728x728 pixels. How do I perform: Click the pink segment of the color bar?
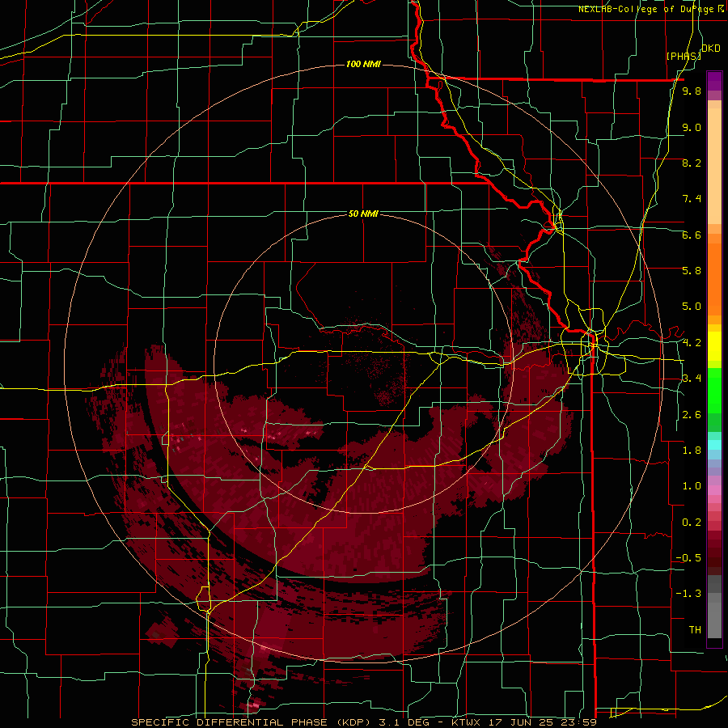(714, 490)
